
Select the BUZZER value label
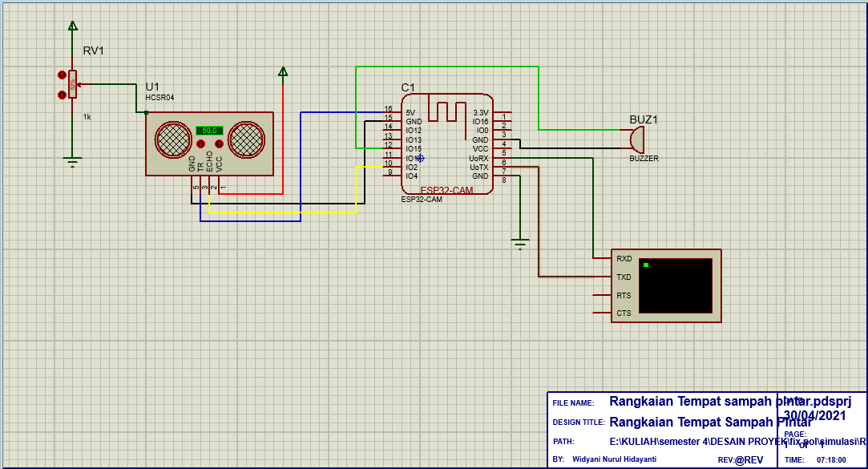[644, 159]
